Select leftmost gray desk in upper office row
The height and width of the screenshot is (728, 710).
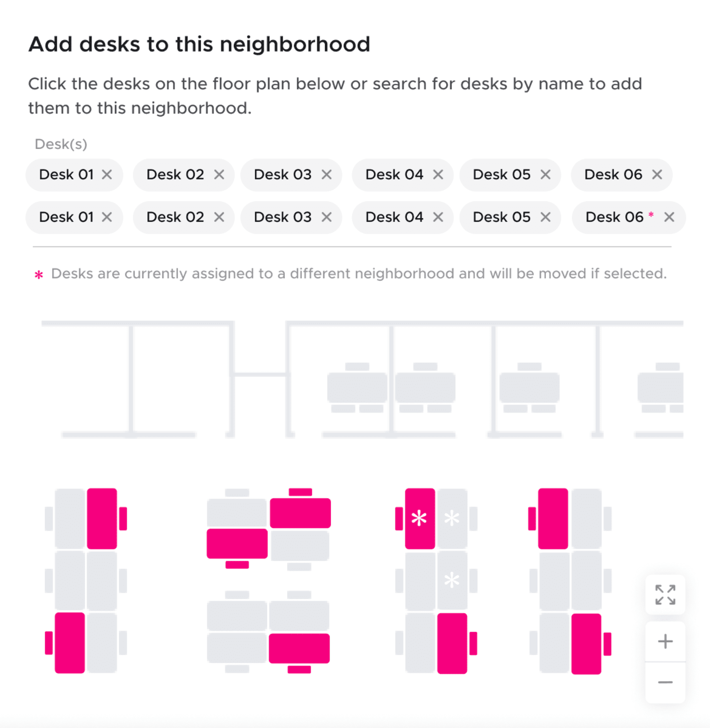[357, 387]
